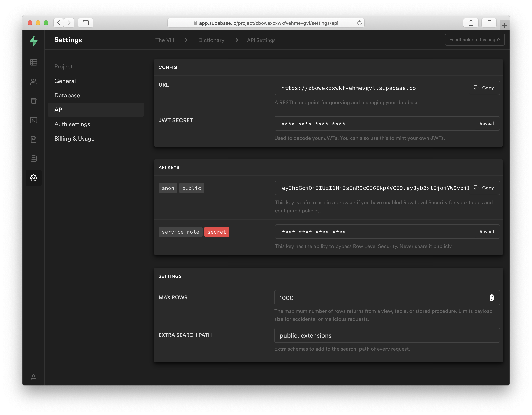
Task: Go to Billing & Usage settings
Action: (x=74, y=139)
